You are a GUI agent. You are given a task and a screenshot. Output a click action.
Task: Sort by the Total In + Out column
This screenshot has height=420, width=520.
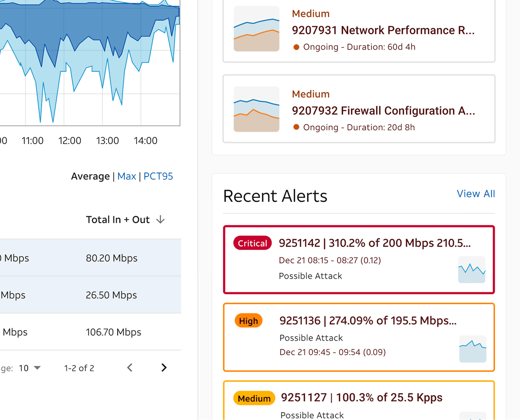(x=118, y=220)
